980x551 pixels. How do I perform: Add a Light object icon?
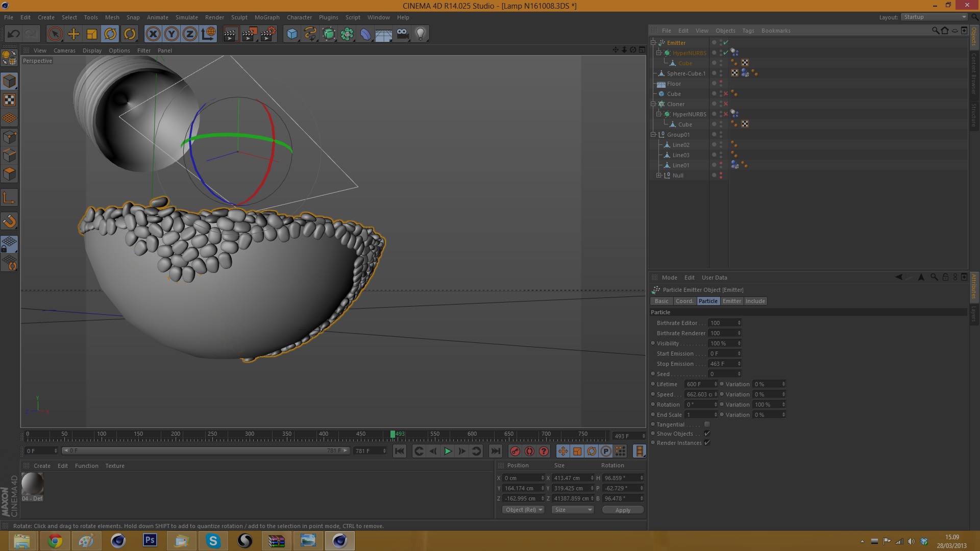[x=420, y=34]
